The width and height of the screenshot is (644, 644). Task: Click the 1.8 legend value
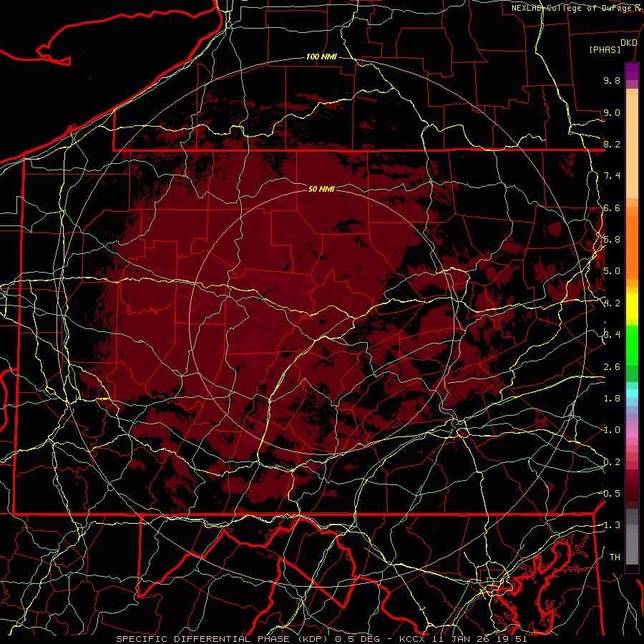tap(612, 399)
